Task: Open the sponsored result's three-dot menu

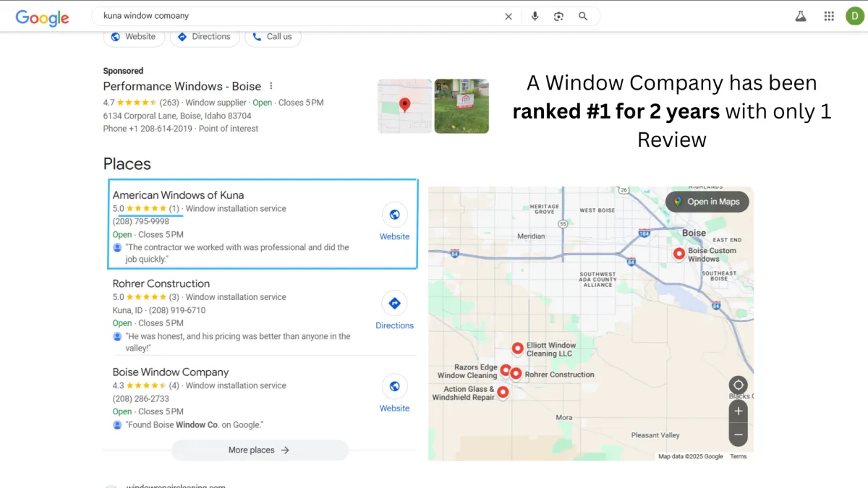Action: pyautogui.click(x=271, y=86)
